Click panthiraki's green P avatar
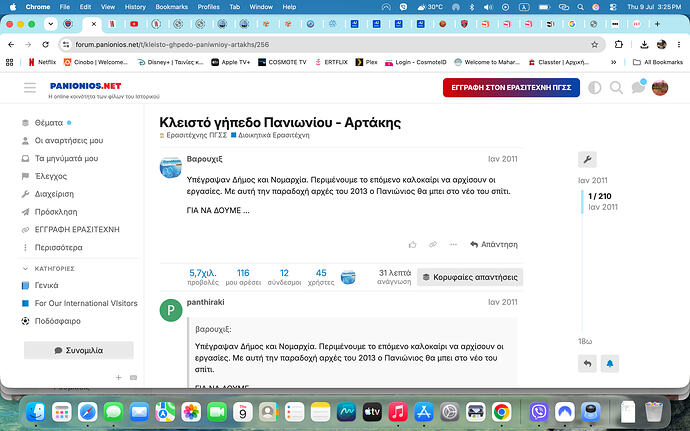The height and width of the screenshot is (431, 690). (171, 310)
